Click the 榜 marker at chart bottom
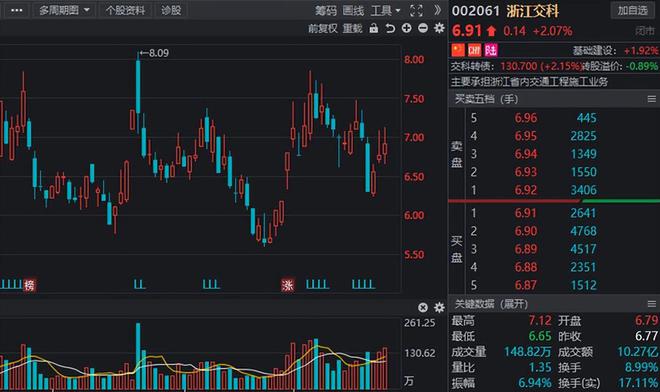The height and width of the screenshot is (392, 660). 29,285
